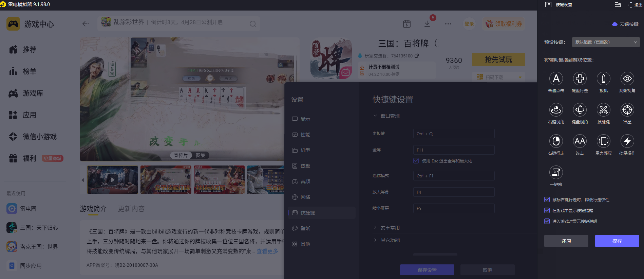Toggle 鼠标右键行走时,降低行走惯性 checkbox
Viewport: 644px width, 279px height.
point(547,199)
